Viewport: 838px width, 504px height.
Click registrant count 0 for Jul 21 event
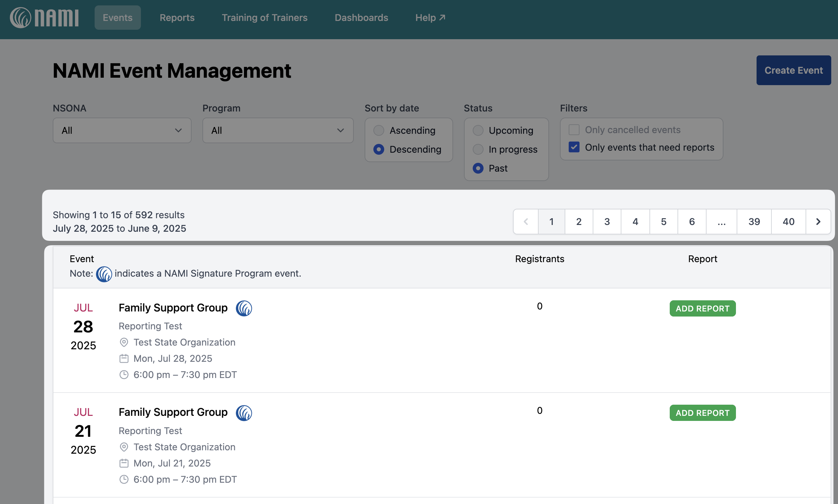tap(540, 411)
